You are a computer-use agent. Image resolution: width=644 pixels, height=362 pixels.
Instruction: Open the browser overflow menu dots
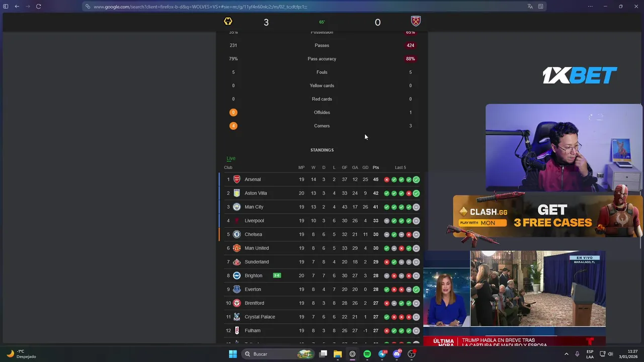[590, 7]
